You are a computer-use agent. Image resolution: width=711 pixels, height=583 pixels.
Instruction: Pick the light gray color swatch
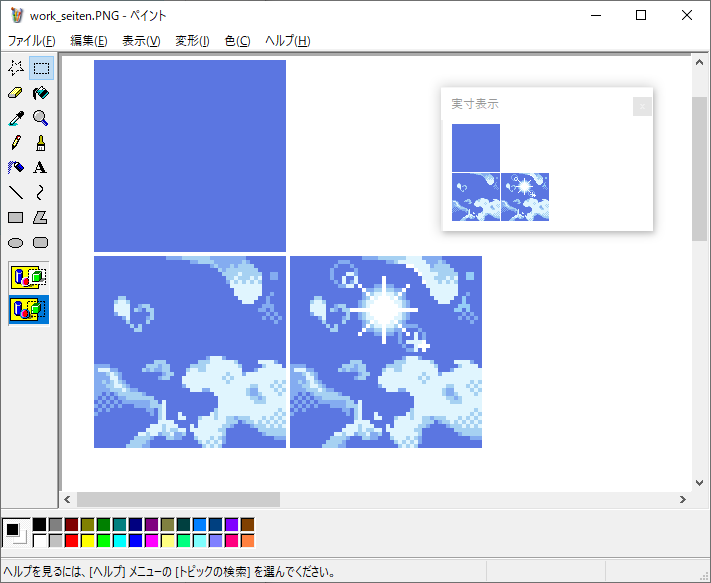55,540
